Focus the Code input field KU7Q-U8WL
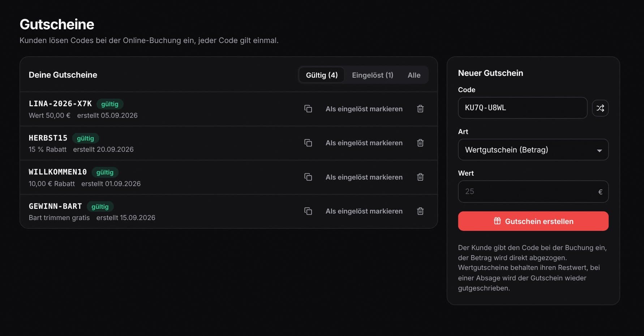This screenshot has height=336, width=644. pos(523,108)
